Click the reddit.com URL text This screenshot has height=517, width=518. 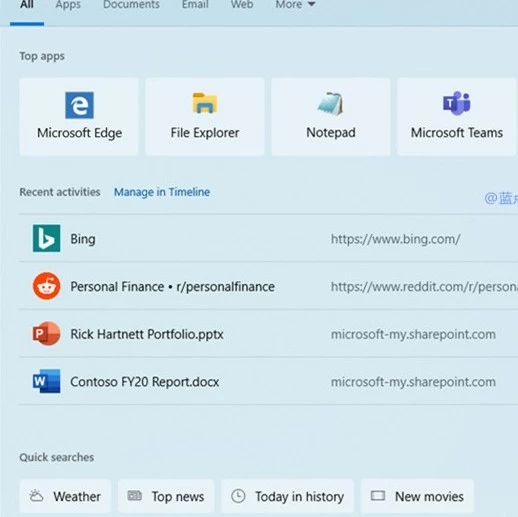[424, 287]
